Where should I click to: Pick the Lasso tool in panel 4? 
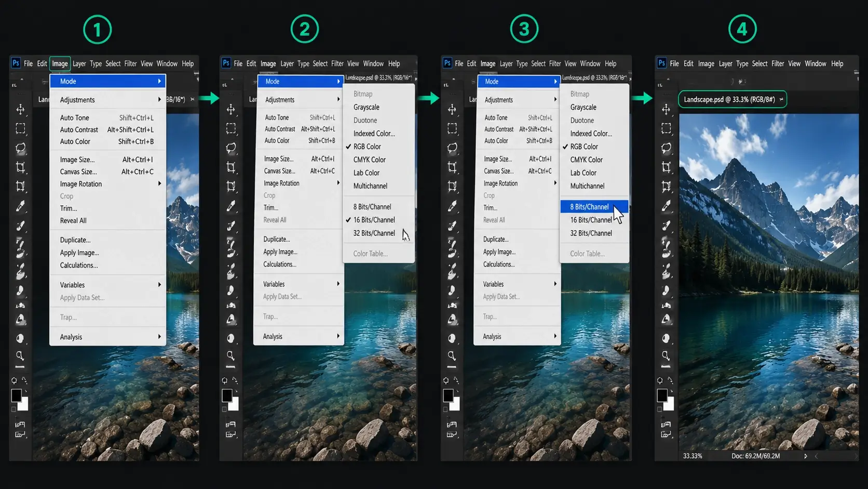pos(666,148)
